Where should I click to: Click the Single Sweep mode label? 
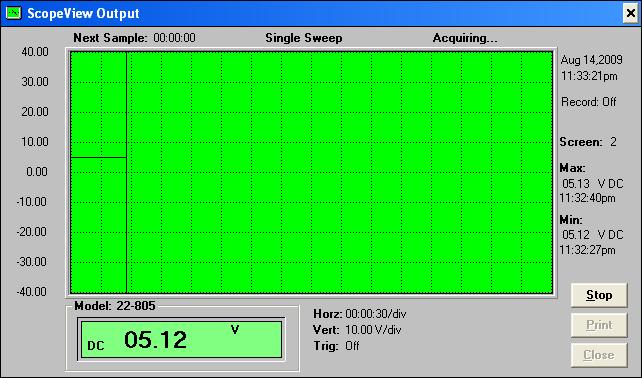coord(304,38)
